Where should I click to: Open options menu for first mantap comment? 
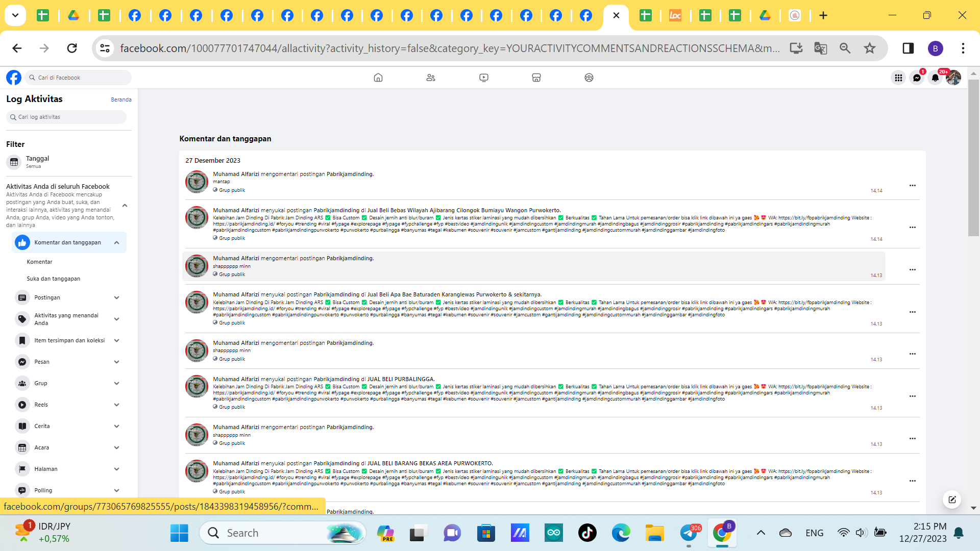pyautogui.click(x=912, y=186)
